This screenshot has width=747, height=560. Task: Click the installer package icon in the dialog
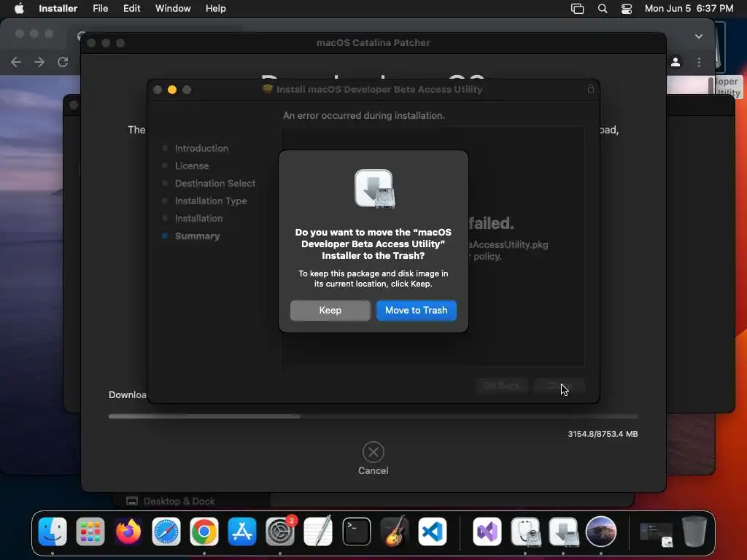pyautogui.click(x=374, y=189)
